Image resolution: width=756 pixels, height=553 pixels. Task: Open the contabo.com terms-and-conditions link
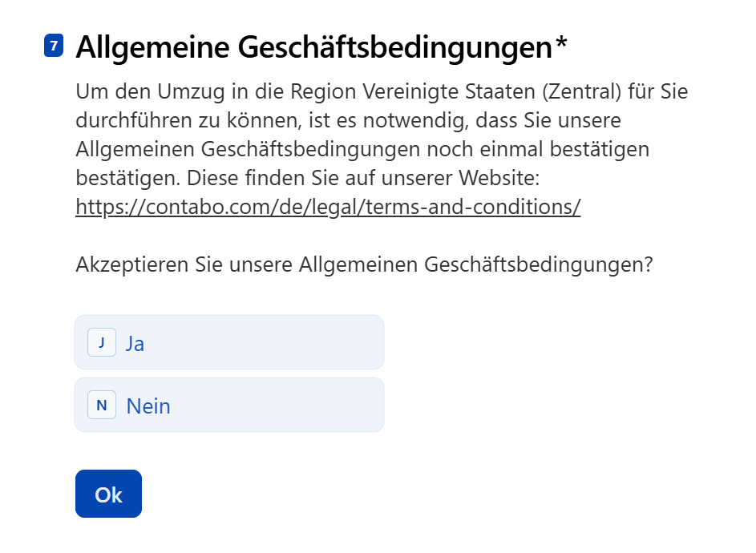pyautogui.click(x=328, y=207)
